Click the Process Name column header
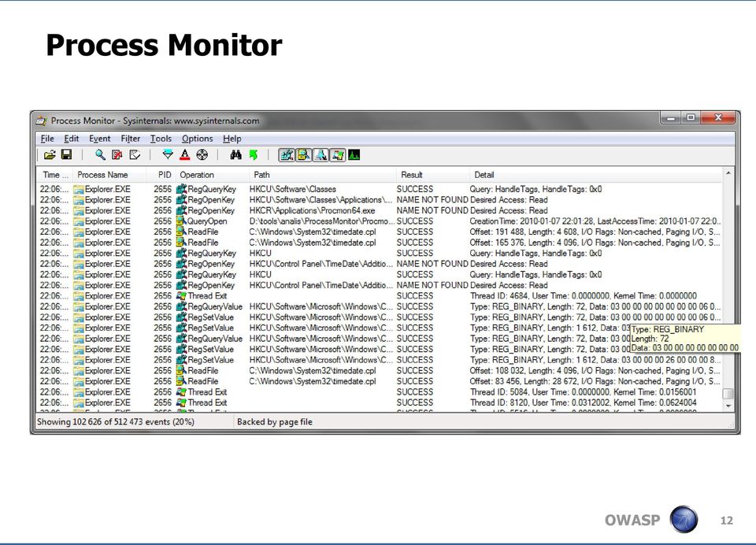 pos(109,175)
